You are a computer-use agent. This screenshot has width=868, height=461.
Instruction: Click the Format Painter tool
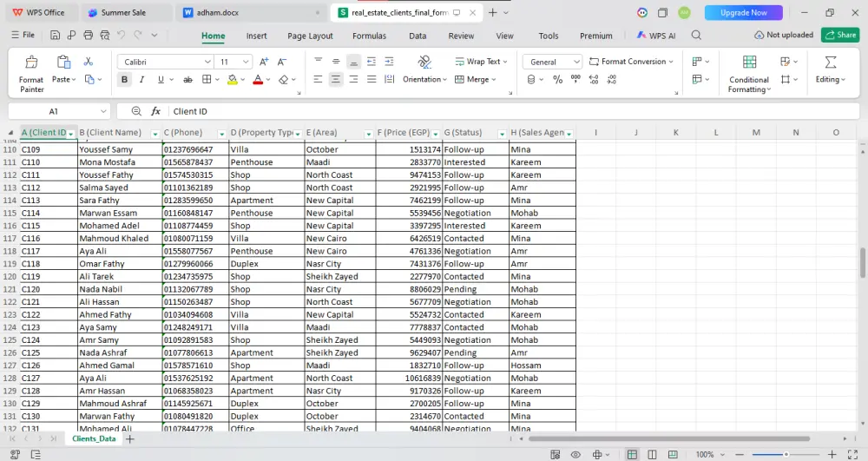click(x=31, y=74)
